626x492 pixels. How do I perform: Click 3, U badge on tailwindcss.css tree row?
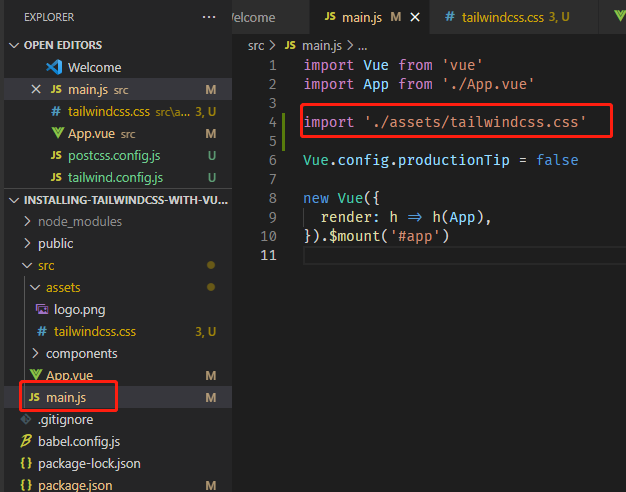[205, 332]
